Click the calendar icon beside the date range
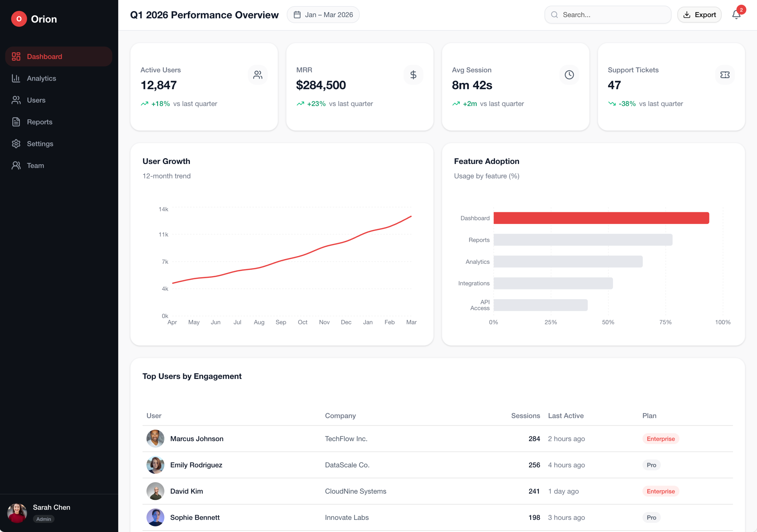This screenshot has height=532, width=757. 297,14
